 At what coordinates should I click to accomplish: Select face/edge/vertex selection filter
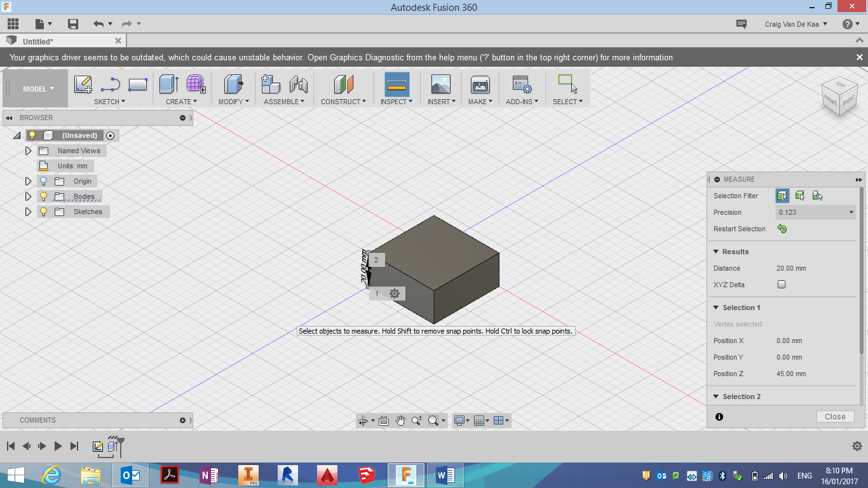pos(782,196)
